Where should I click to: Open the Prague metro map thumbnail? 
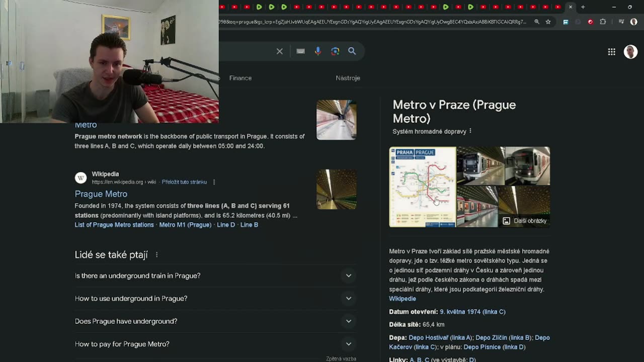(x=423, y=187)
